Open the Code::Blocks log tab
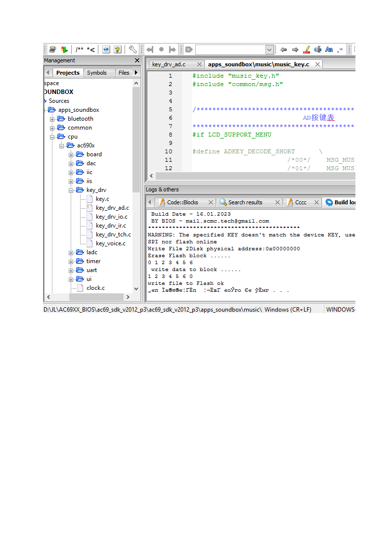Viewport: 392px width, 555px height. pyautogui.click(x=182, y=202)
